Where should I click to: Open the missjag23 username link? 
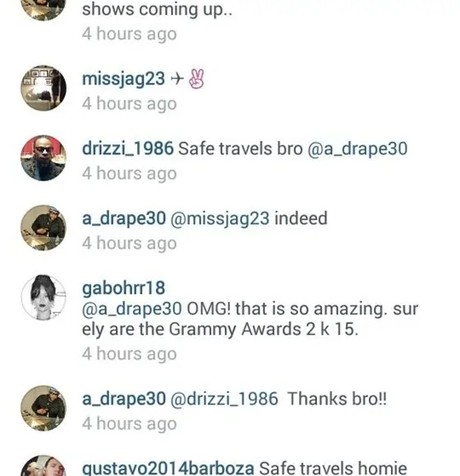tap(124, 80)
